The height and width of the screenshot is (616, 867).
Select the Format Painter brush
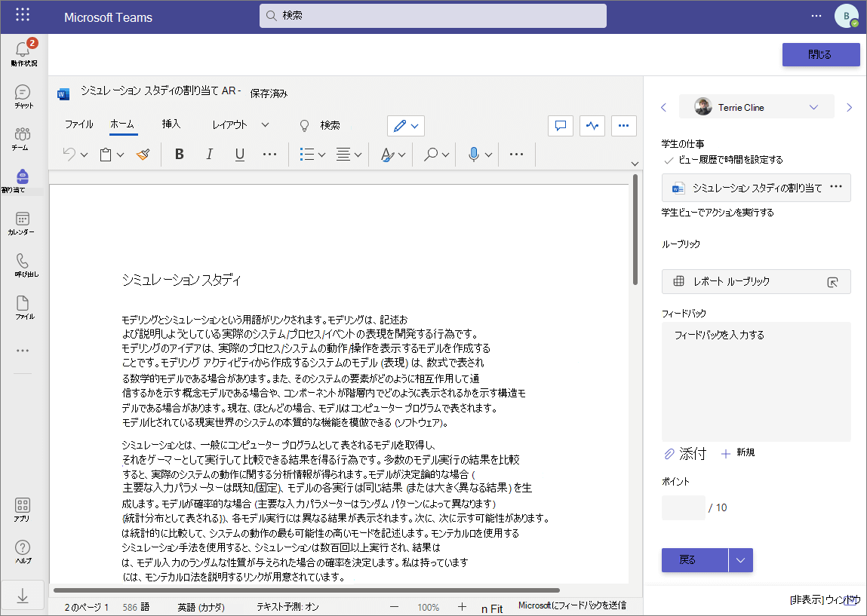point(143,155)
